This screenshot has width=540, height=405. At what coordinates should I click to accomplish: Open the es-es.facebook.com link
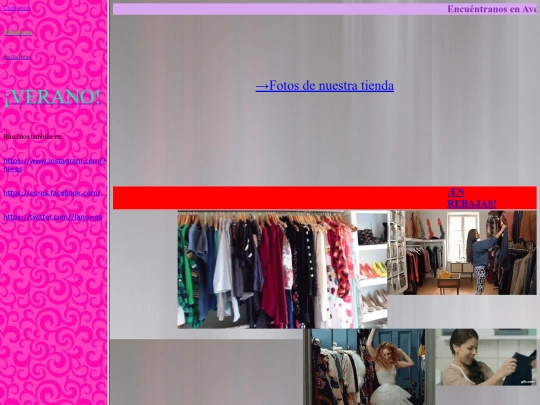[52, 193]
